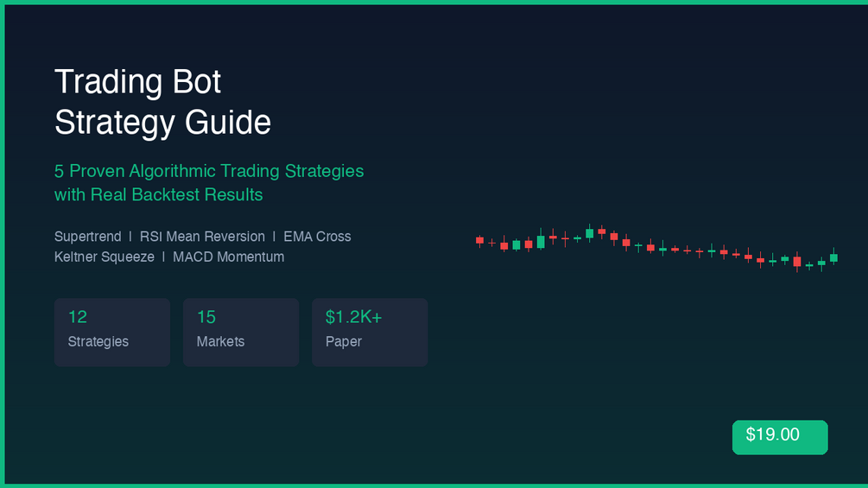Click the "Strategy Guide" second title line
Viewport: 868px width, 488px height.
(162, 123)
